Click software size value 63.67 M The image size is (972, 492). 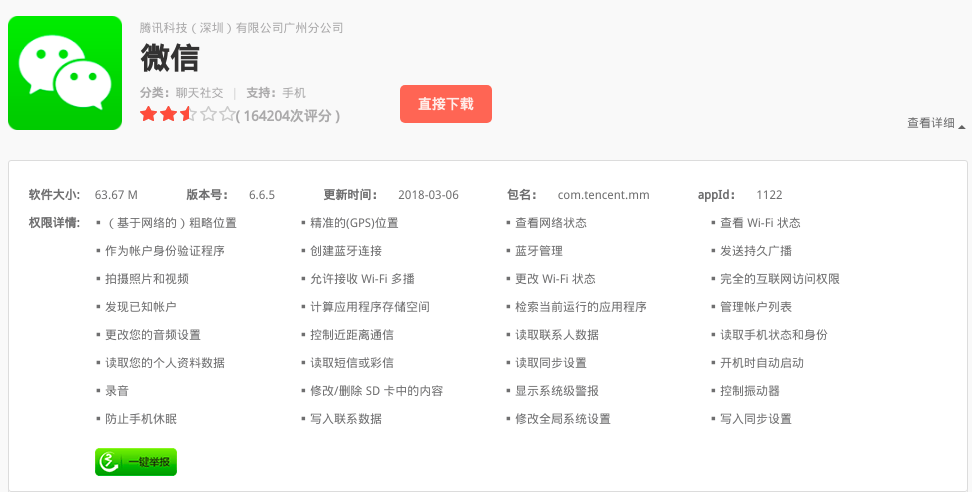click(116, 195)
